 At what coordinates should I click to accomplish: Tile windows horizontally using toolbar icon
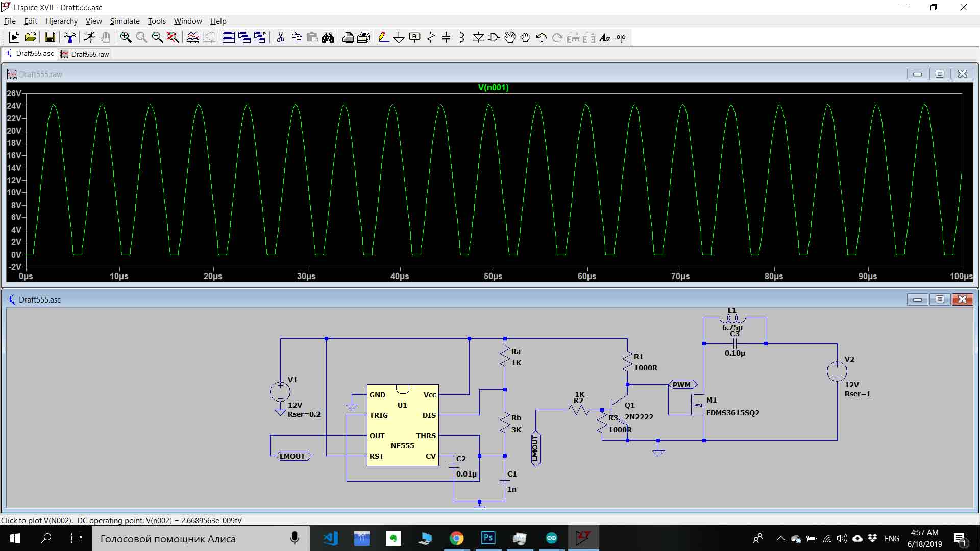click(229, 37)
